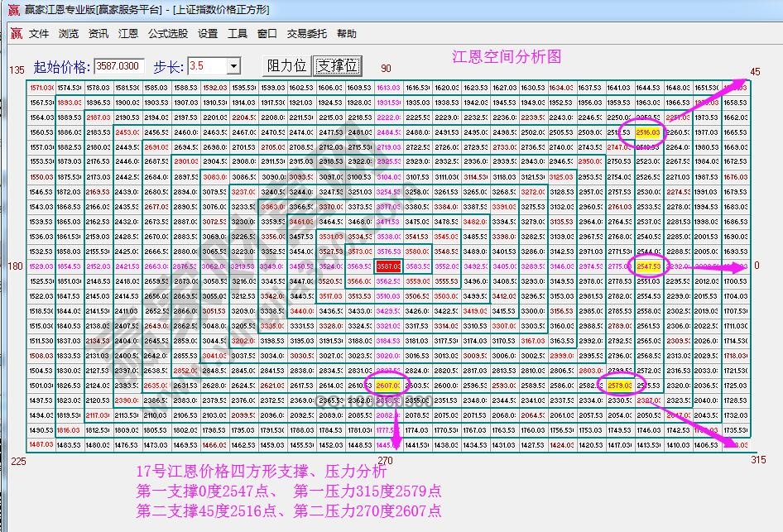The height and width of the screenshot is (532, 783).
Task: Open the 文件 menu
Action: point(36,33)
